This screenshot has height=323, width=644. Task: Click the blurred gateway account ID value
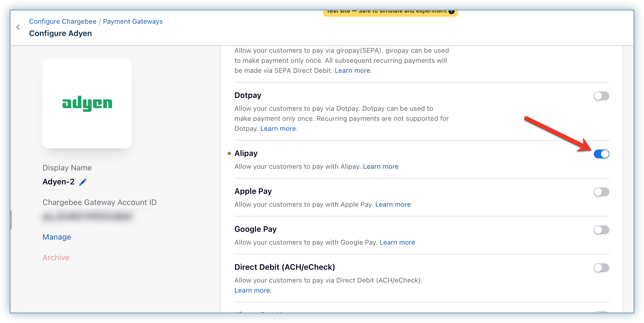pyautogui.click(x=87, y=216)
